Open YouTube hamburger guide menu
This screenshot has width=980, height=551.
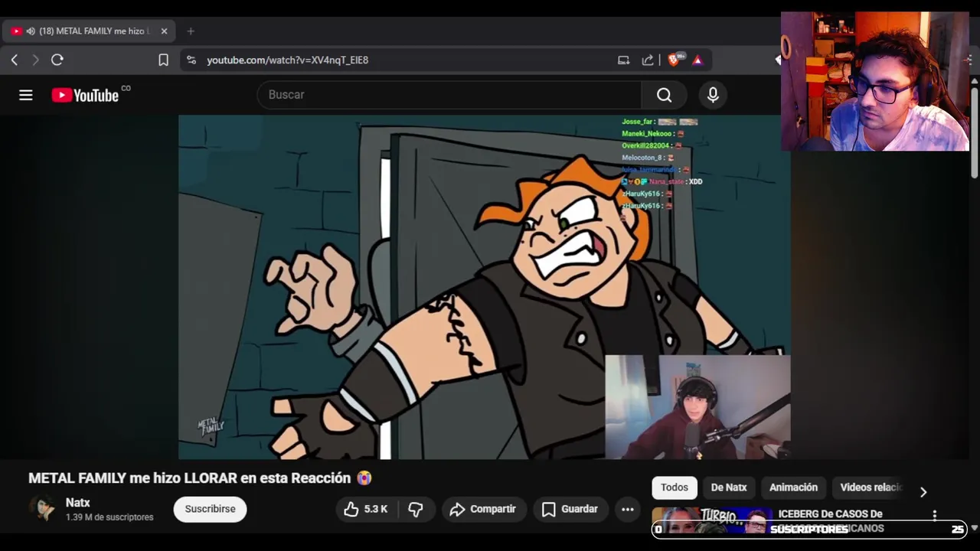26,95
